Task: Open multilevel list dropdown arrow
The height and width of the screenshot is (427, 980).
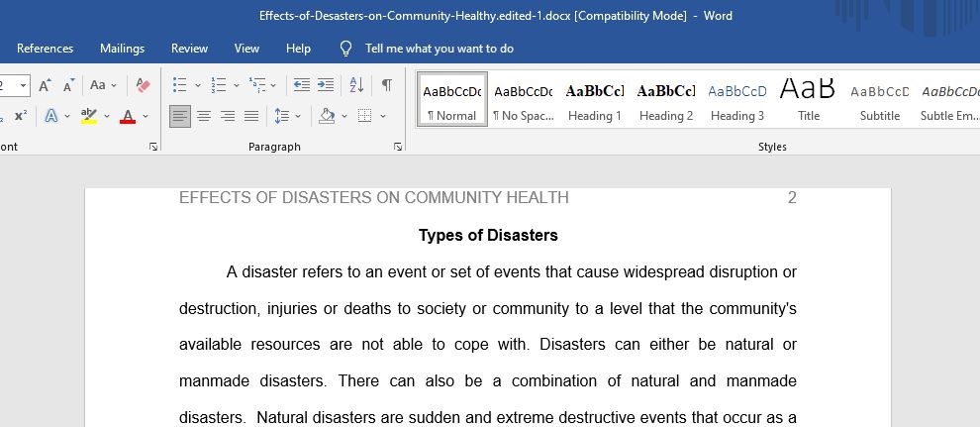Action: [274, 85]
